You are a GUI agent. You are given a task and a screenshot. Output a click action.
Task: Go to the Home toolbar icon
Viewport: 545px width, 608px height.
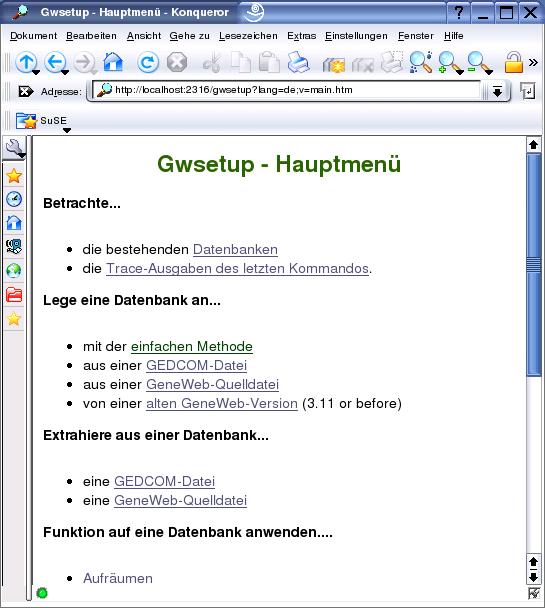113,62
